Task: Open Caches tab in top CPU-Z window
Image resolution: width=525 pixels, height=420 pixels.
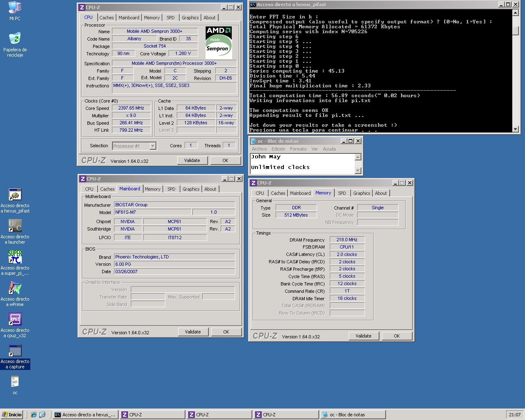Action: coord(107,18)
